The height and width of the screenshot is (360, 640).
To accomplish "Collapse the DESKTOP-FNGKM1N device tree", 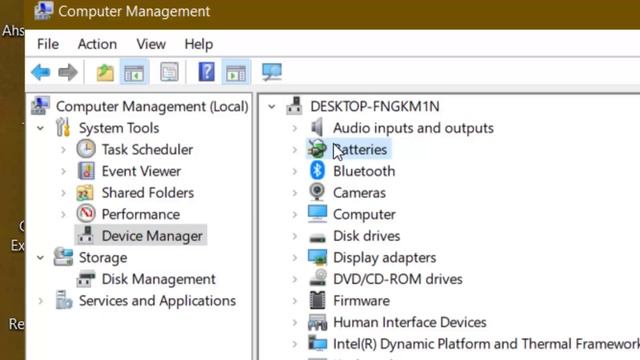I will coord(271,107).
